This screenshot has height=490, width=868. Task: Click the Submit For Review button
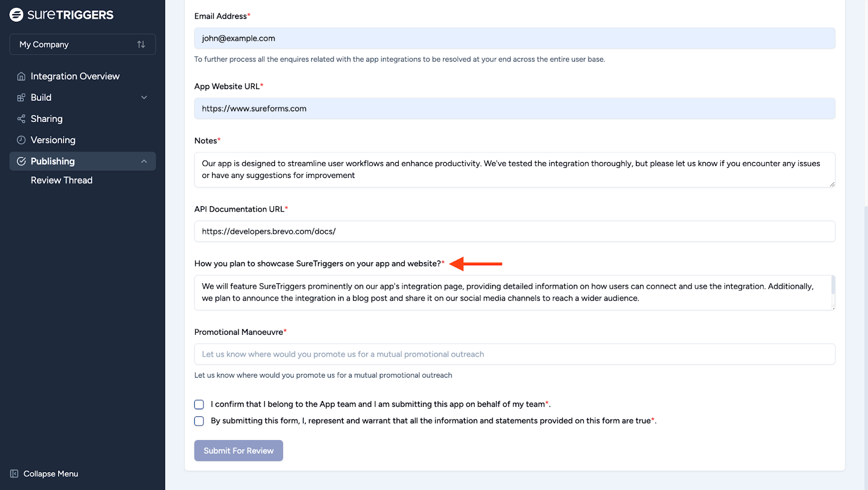[x=238, y=450]
